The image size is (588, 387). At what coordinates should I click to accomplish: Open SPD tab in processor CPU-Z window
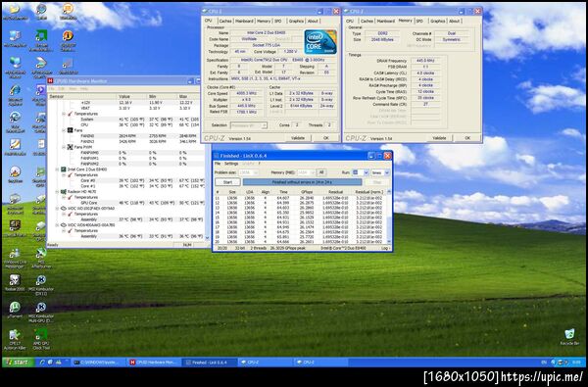(x=278, y=21)
